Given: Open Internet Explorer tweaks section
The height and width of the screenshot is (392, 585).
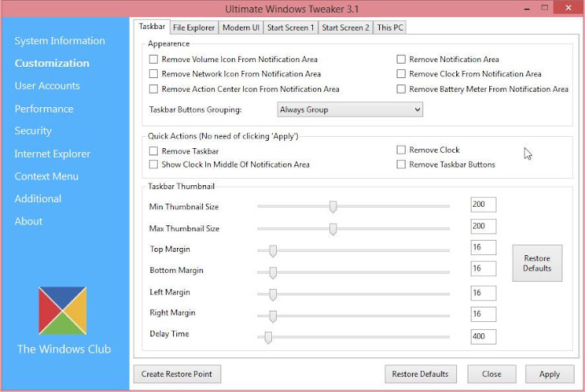Looking at the screenshot, I should 52,154.
